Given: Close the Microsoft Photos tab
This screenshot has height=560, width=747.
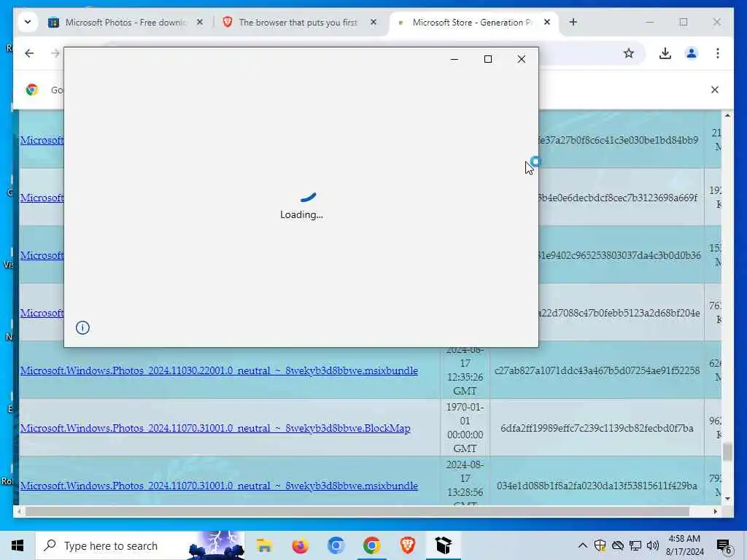Looking at the screenshot, I should pos(200,23).
